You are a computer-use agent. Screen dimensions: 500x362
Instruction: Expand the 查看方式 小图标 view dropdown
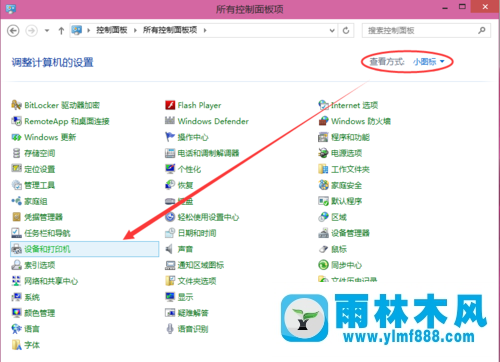click(x=429, y=62)
